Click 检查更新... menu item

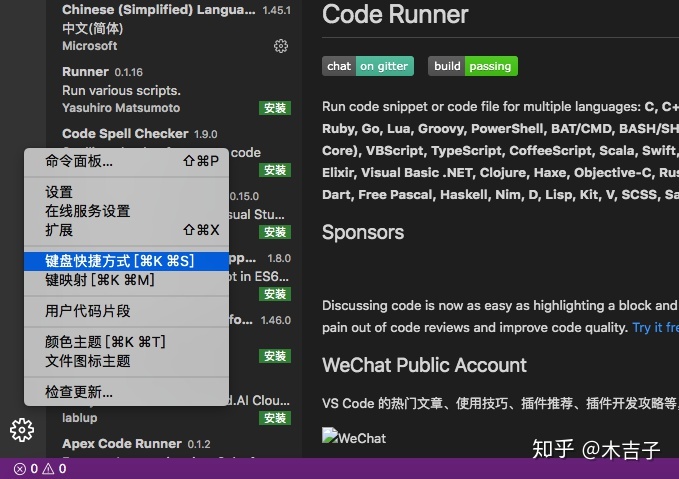tap(126, 392)
